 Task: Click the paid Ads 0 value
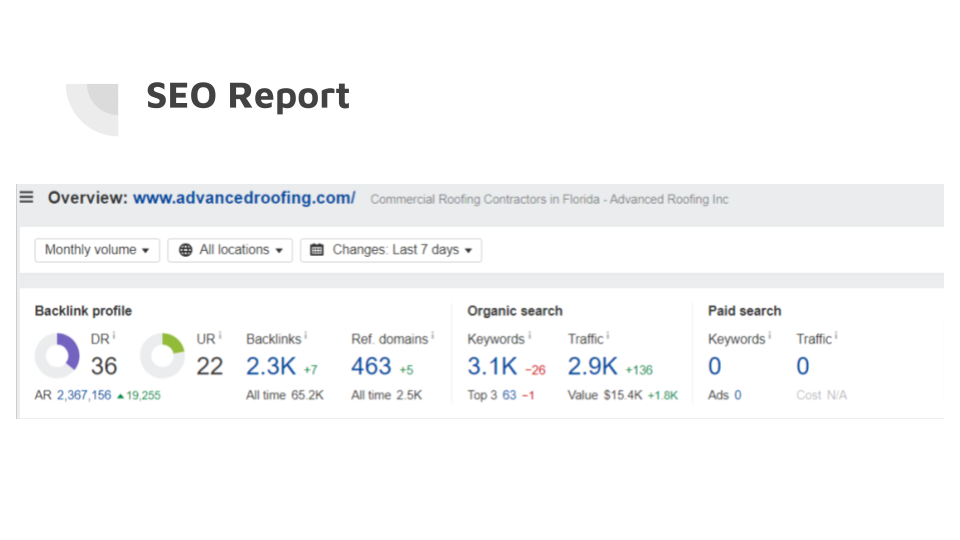point(738,395)
